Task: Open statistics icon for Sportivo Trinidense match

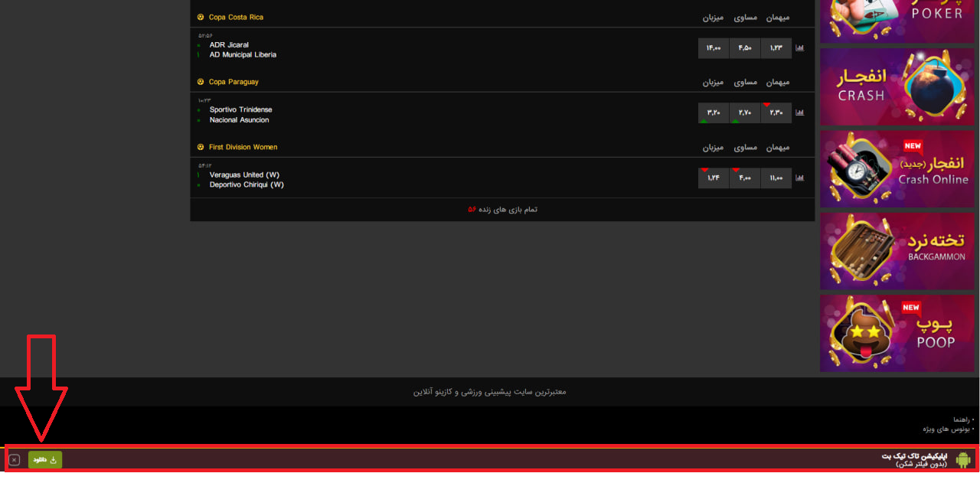Action: pyautogui.click(x=799, y=113)
